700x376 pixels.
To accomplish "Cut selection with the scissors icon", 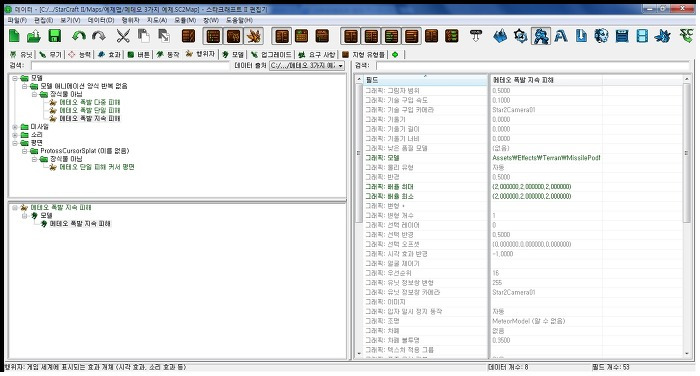I will click(x=123, y=36).
